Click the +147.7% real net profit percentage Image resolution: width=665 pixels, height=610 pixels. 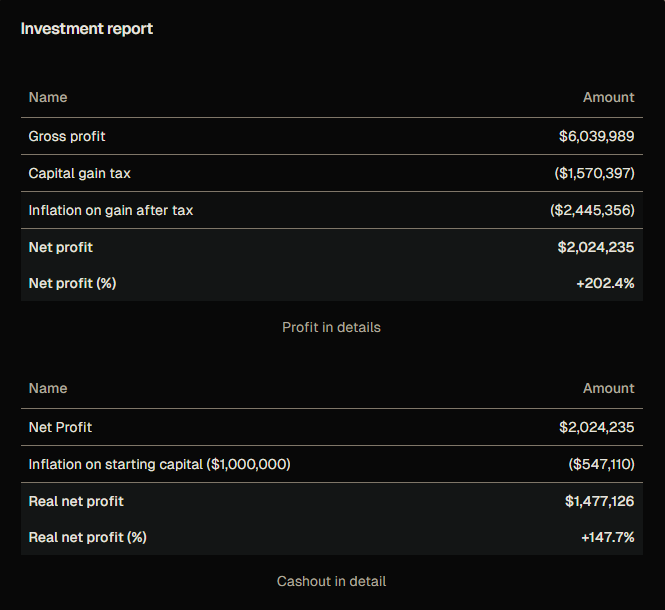[607, 537]
